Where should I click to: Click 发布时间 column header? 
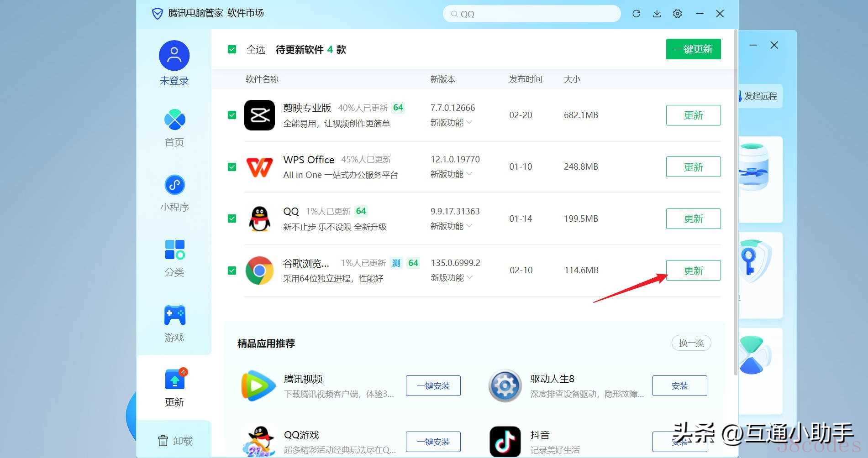click(526, 79)
